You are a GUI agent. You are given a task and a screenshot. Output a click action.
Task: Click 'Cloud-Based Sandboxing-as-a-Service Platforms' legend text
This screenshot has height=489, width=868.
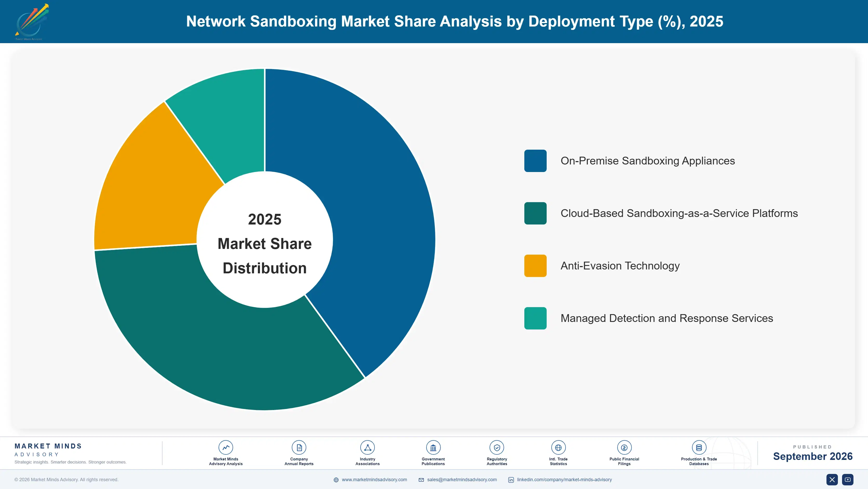pos(679,213)
